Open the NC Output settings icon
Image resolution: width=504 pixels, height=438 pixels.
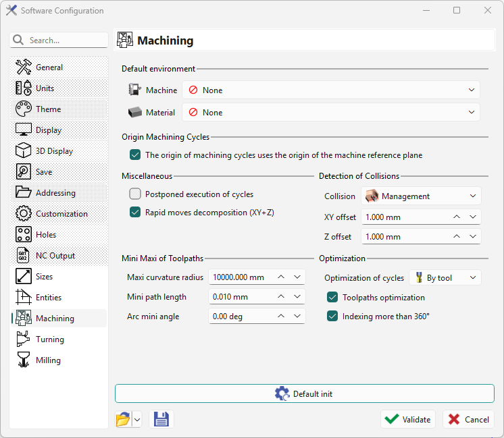[24, 256]
